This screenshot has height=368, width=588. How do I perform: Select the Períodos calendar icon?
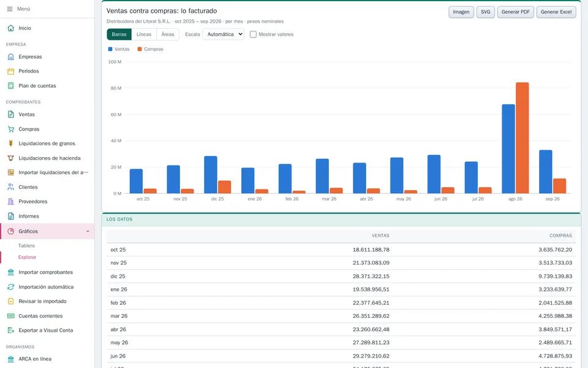tap(11, 71)
